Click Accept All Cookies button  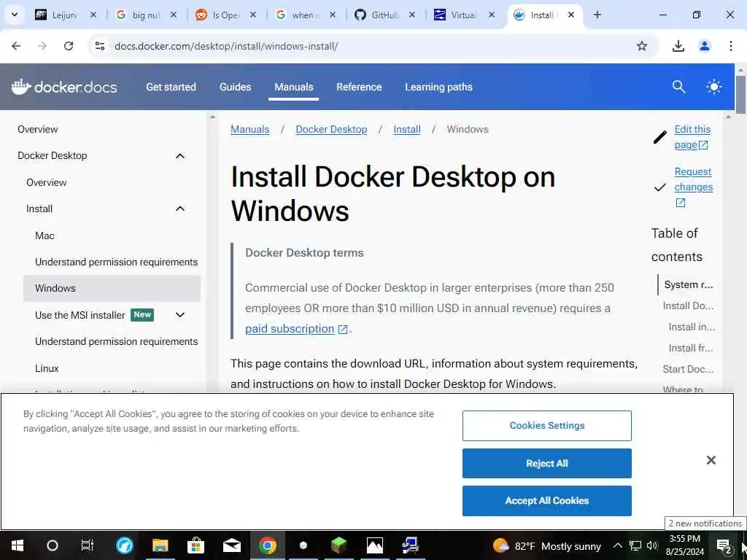click(547, 501)
